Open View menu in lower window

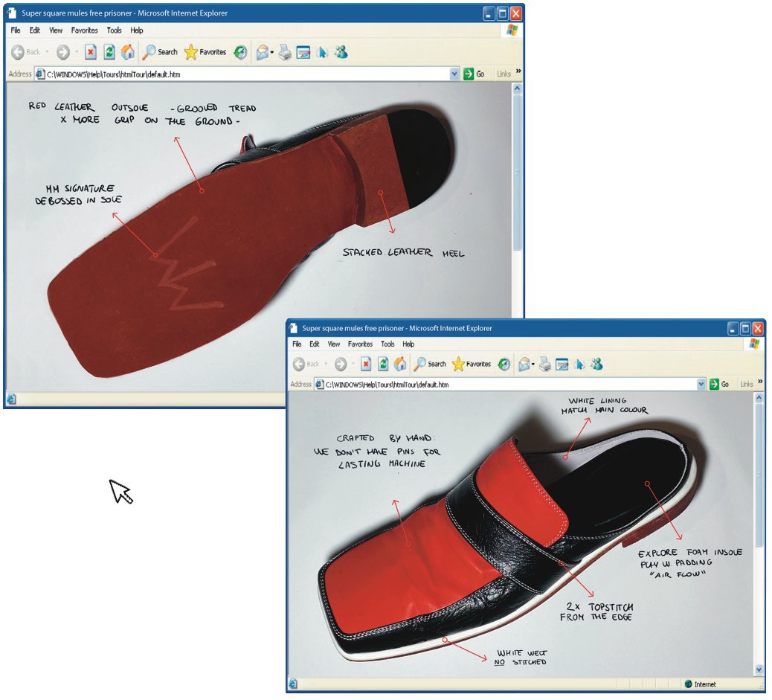pos(334,344)
